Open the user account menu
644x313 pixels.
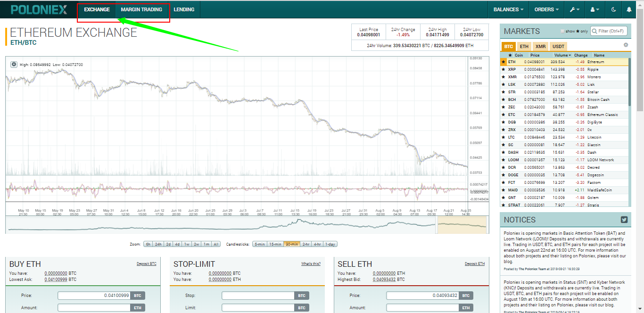(594, 9)
